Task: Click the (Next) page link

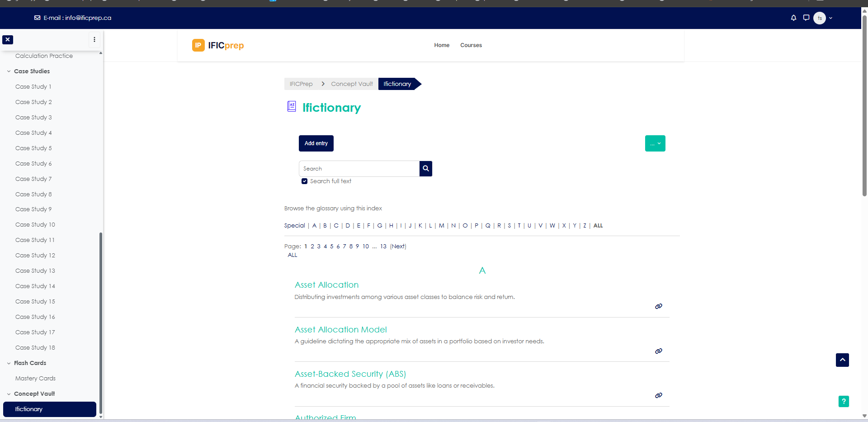Action: 398,246
